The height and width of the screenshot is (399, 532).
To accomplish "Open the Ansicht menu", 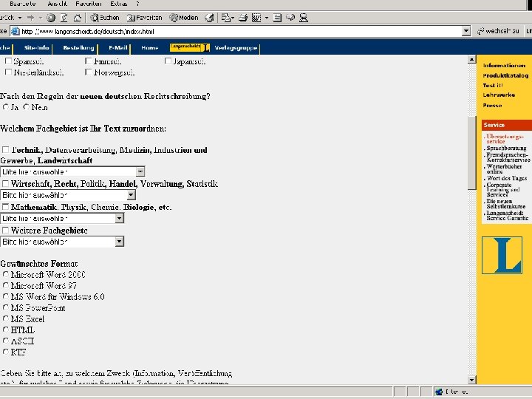I will point(58,4).
